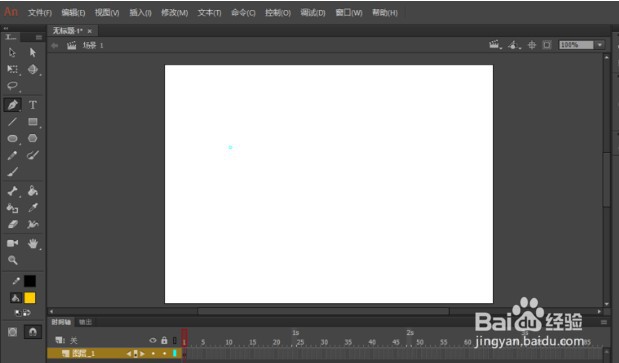Toggle cyan outline color of 图层_1

[x=174, y=354]
